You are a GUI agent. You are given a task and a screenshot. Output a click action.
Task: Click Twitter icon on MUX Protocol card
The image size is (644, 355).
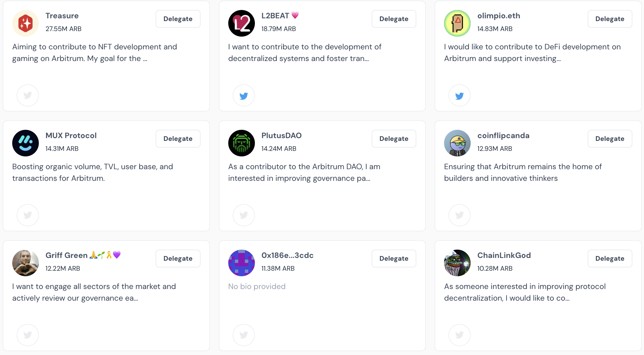28,215
